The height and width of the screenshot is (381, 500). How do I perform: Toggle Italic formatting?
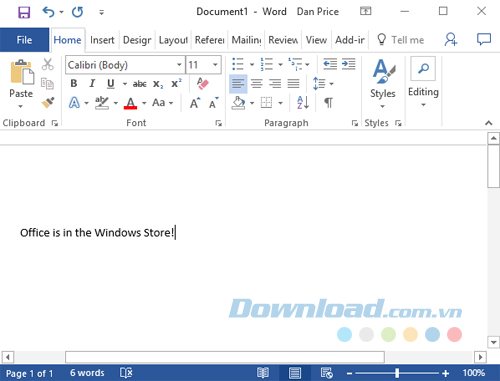pyautogui.click(x=92, y=83)
